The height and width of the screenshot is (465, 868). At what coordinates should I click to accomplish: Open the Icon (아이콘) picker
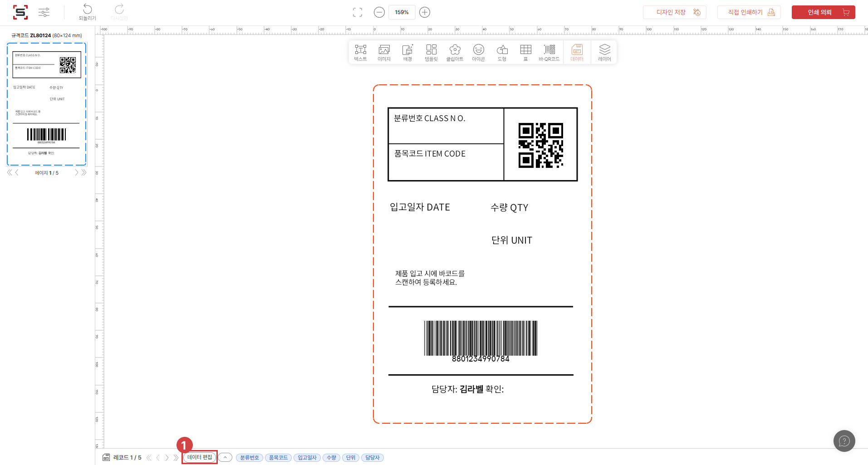478,53
